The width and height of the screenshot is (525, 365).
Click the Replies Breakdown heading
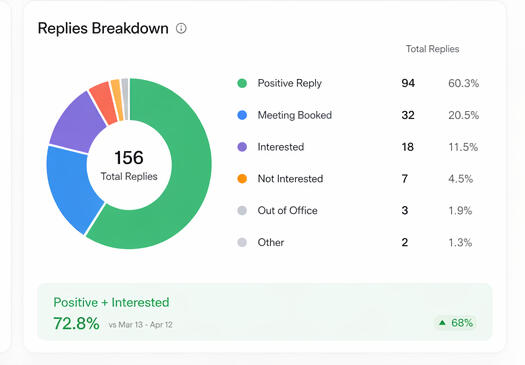coord(103,28)
